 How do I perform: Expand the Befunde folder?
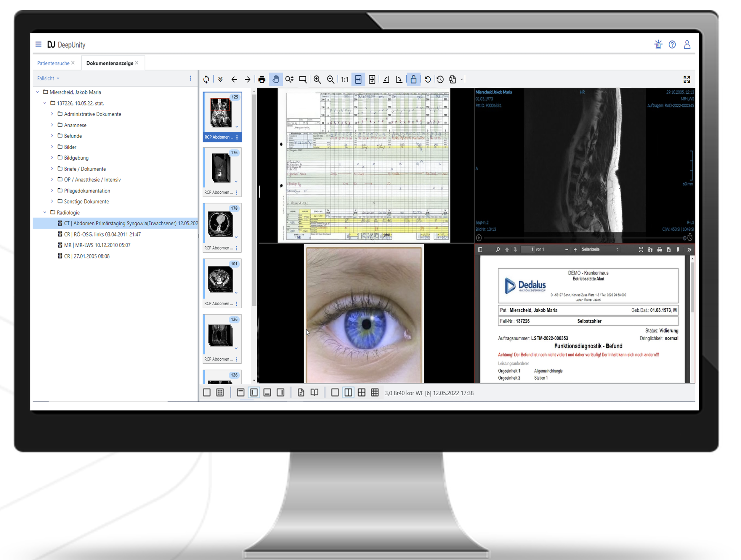(x=52, y=136)
